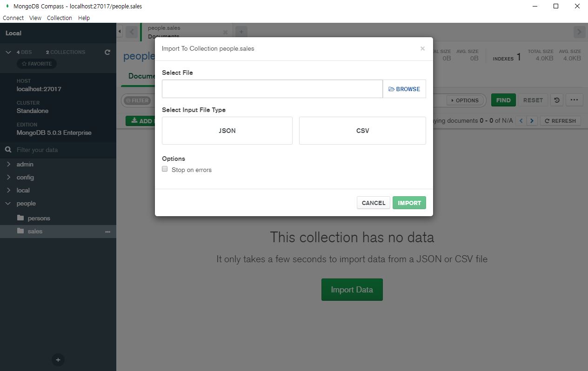The height and width of the screenshot is (371, 588).
Task: Click the localhost:27017 host text
Action: tap(39, 89)
